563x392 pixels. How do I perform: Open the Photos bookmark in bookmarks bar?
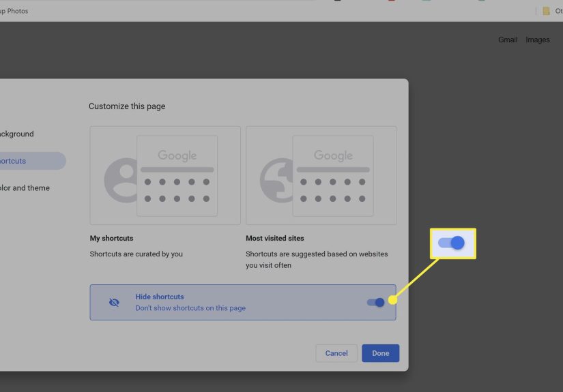coord(14,11)
